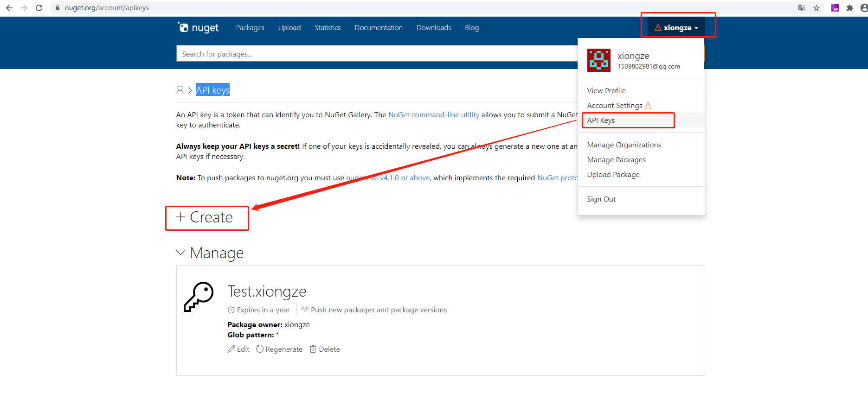
Task: Click Account Settings warning triangle icon
Action: 648,105
